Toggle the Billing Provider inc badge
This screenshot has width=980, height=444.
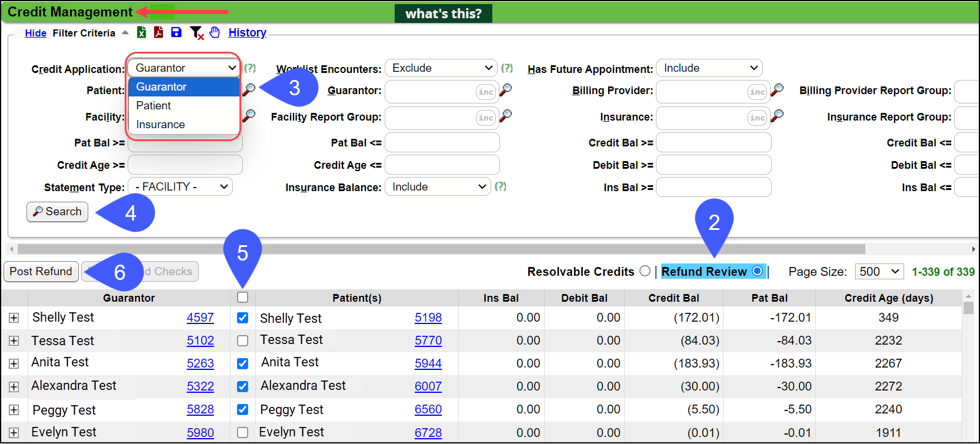(758, 92)
